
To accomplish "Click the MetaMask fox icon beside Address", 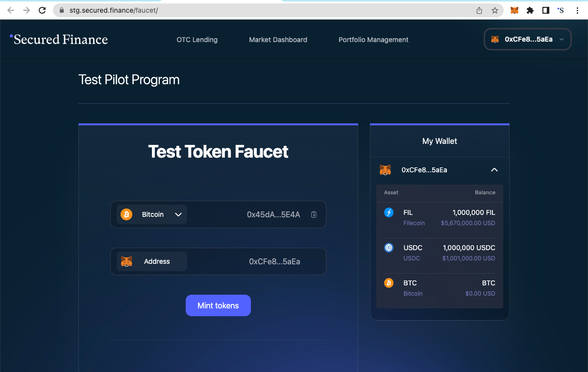I will tap(126, 261).
